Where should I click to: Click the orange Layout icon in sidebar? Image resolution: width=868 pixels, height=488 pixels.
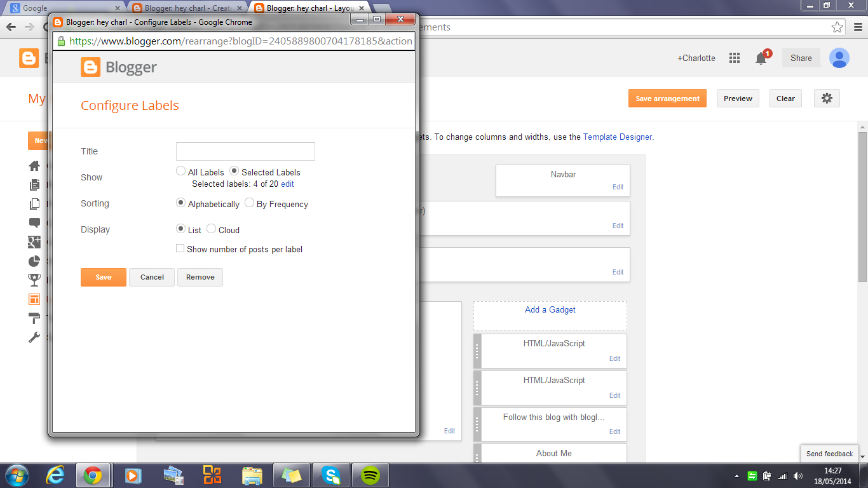(x=34, y=299)
